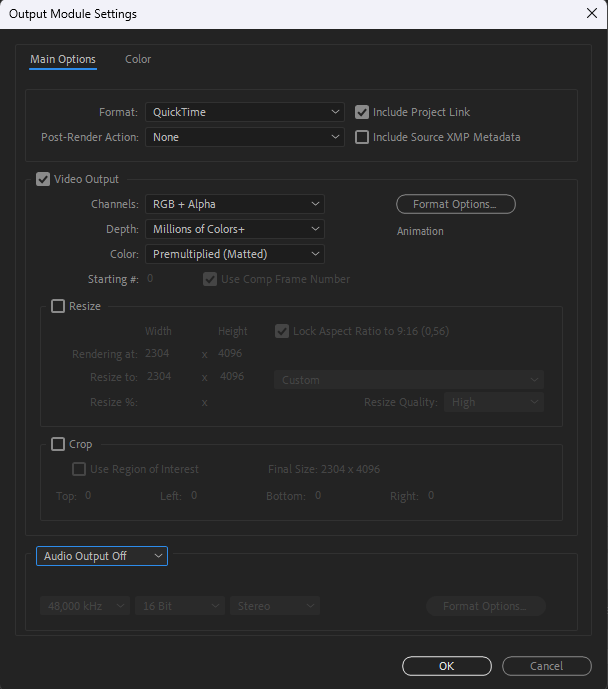
Task: Enable the Resize checkbox
Action: tap(58, 306)
